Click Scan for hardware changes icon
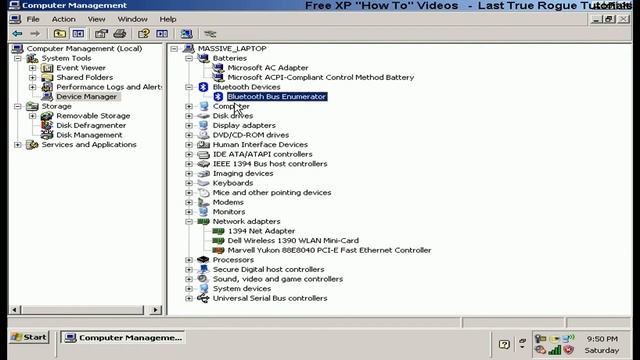Viewport: 640px width, 360px height. click(x=186, y=33)
